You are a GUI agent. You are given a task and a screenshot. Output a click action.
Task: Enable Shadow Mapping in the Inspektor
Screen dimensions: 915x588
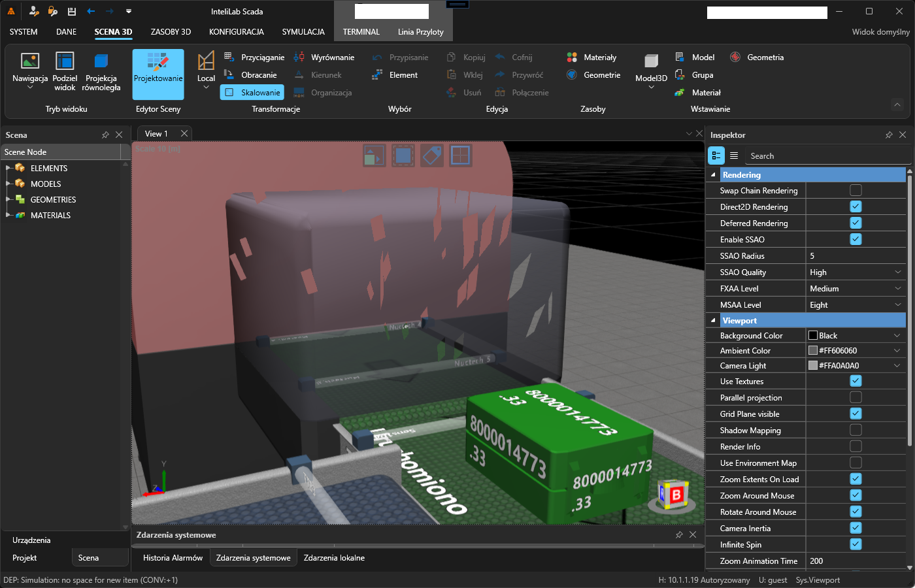tap(856, 430)
